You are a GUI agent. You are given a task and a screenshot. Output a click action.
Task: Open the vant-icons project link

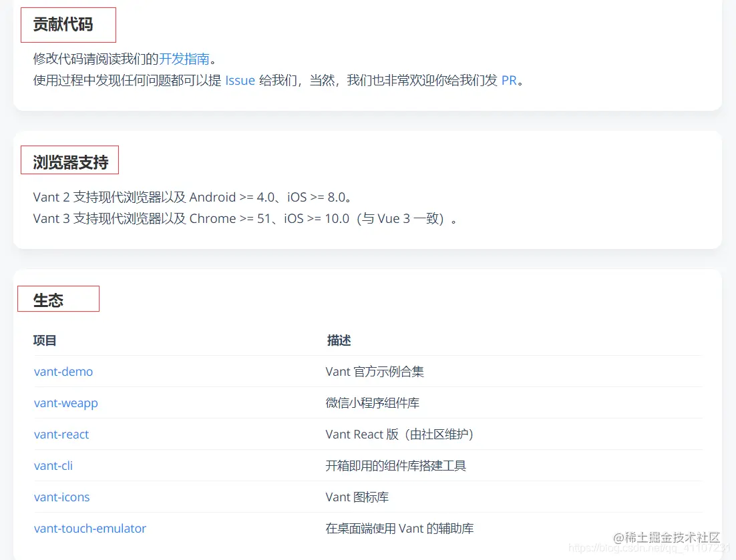[61, 497]
